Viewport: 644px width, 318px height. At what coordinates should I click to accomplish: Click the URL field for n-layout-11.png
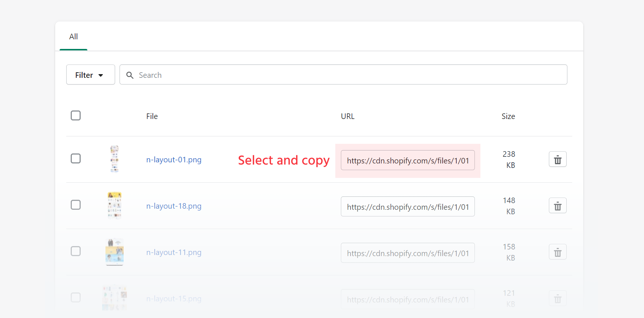tap(407, 253)
